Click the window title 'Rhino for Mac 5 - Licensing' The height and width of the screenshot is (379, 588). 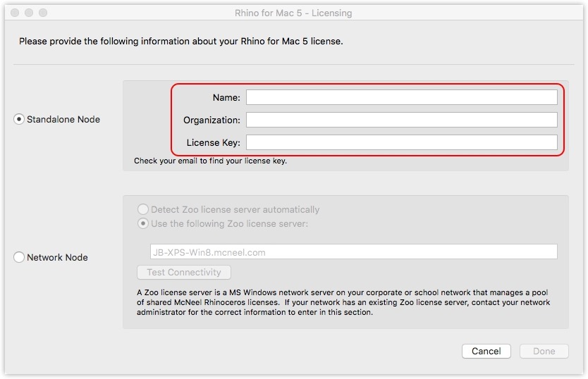click(x=293, y=13)
